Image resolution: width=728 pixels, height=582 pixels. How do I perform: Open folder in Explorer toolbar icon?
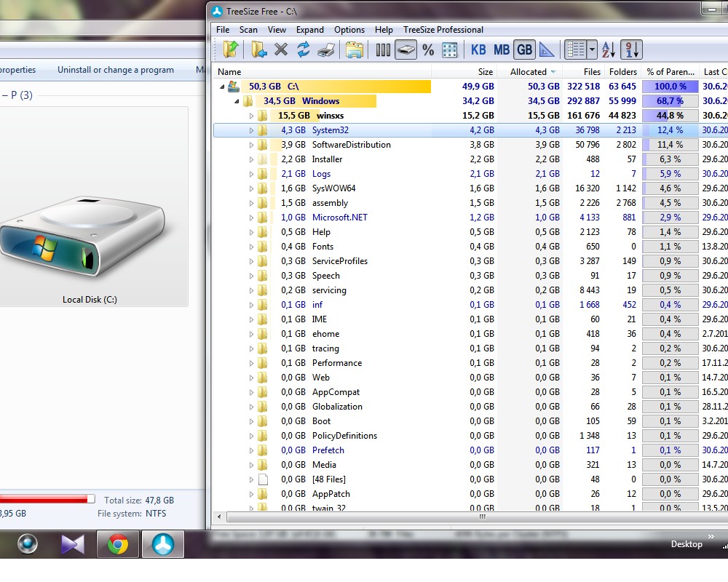(355, 49)
